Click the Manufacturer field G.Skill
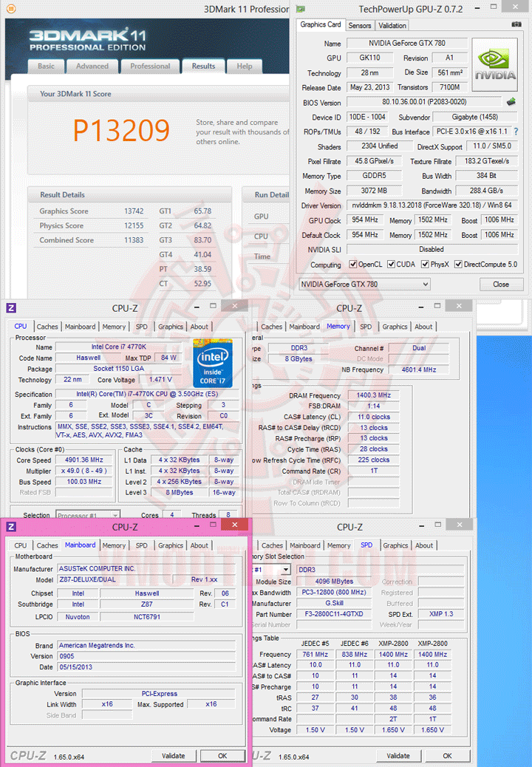The height and width of the screenshot is (767, 532). [x=334, y=603]
